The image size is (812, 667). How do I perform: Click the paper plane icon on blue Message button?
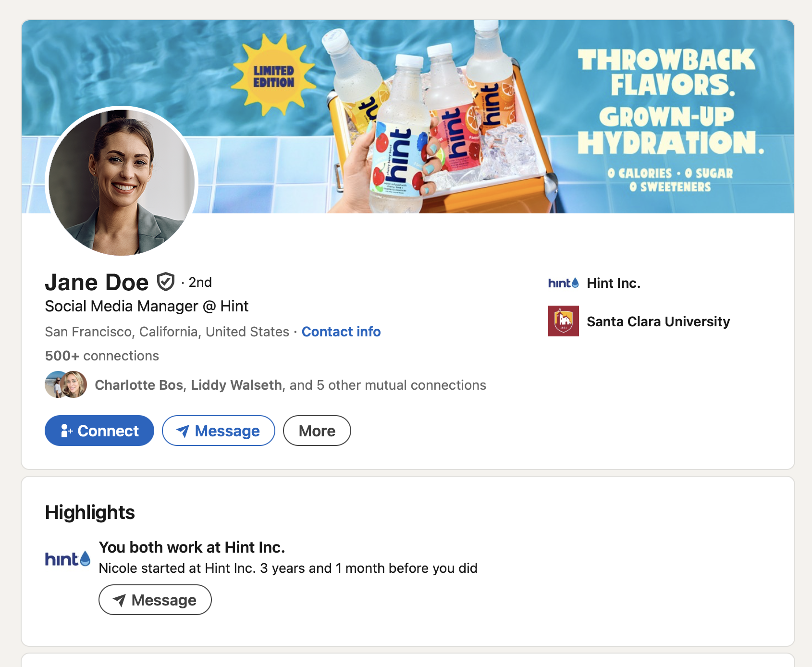183,431
